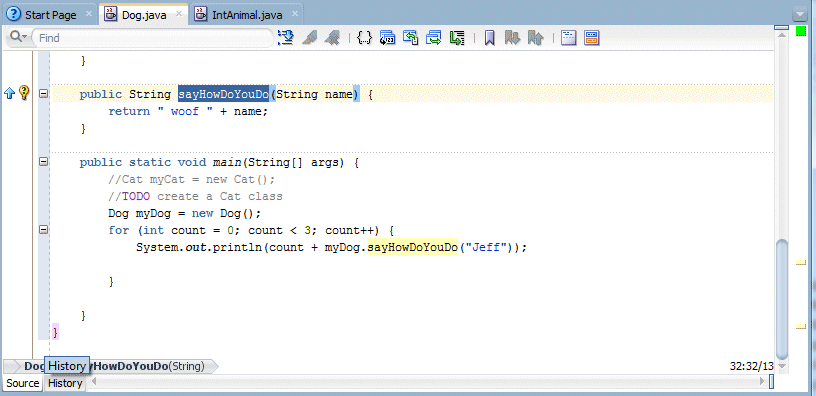Select the Source tab at bottom
This screenshot has height=396, width=816.
tap(23, 383)
